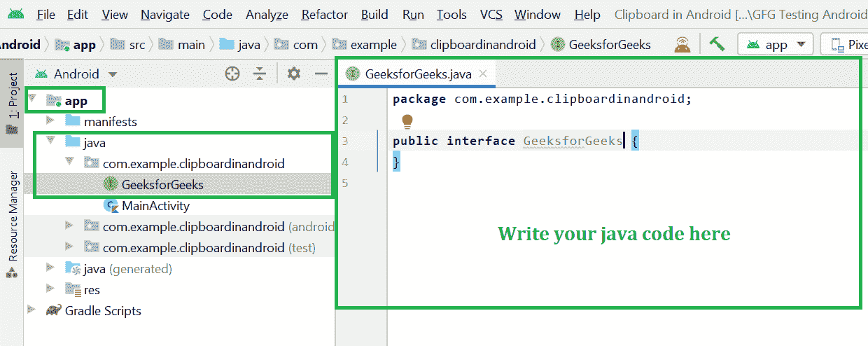Image resolution: width=868 pixels, height=346 pixels.
Task: Open the Refactor menu
Action: [324, 14]
